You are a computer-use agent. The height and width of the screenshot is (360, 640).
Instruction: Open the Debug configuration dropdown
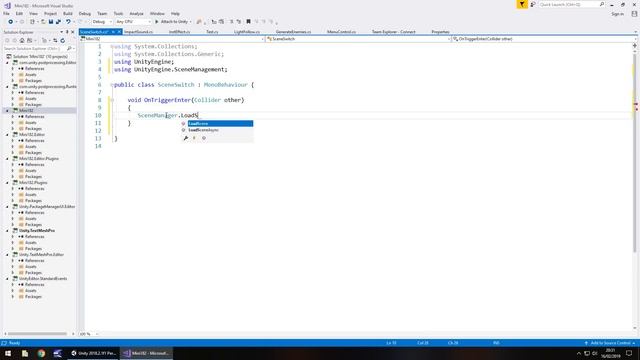(x=102, y=22)
